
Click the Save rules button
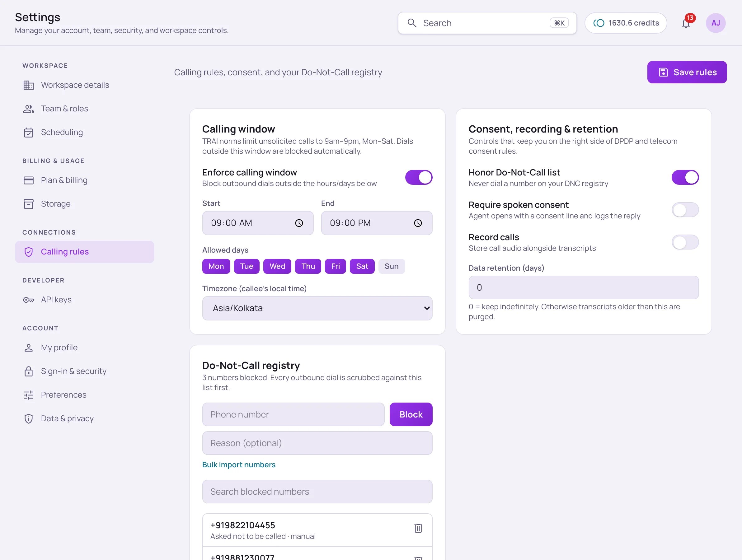click(x=687, y=72)
